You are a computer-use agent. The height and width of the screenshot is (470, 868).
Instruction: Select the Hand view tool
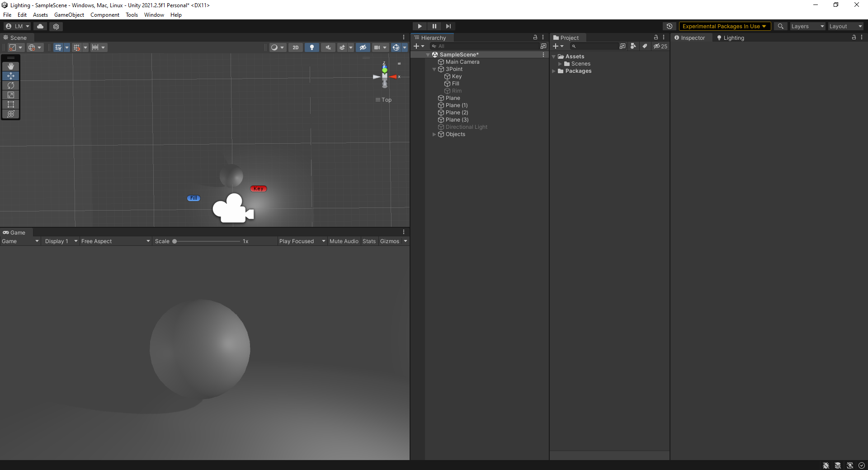tap(11, 66)
